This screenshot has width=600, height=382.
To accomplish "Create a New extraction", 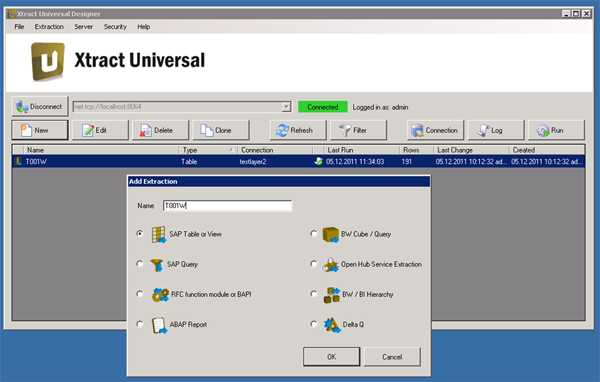I will (x=40, y=130).
